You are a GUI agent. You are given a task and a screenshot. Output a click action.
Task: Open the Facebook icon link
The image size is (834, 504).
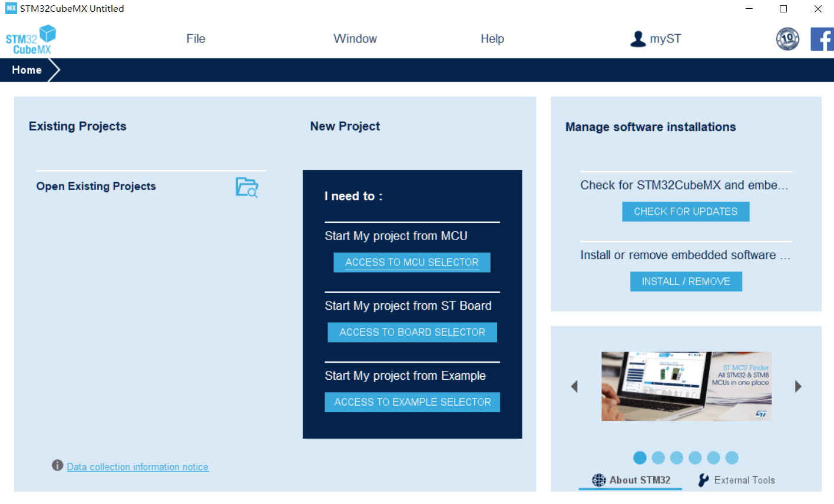822,39
